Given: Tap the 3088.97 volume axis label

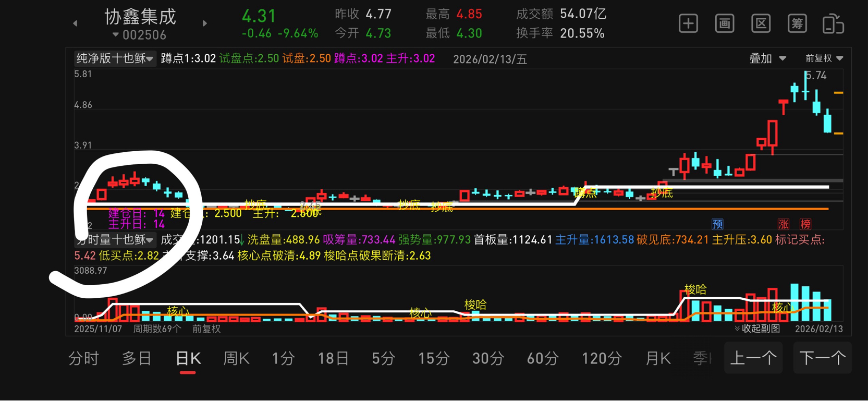Looking at the screenshot, I should tap(90, 271).
